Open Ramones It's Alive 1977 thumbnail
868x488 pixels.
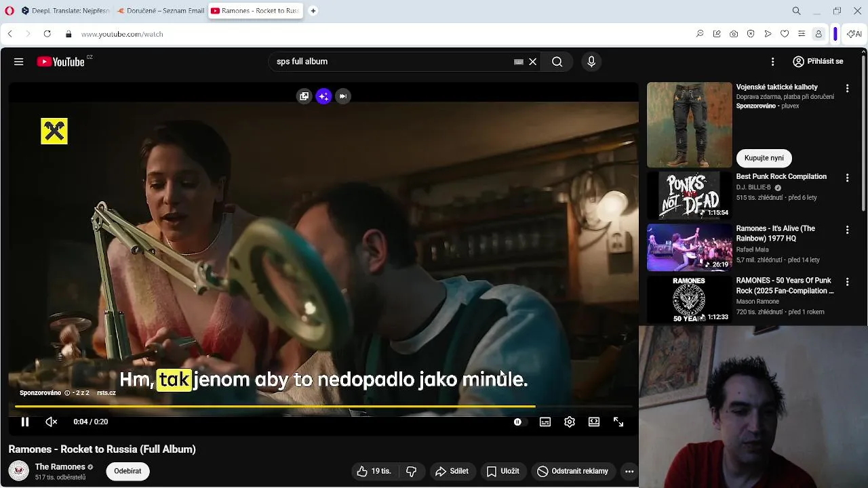tap(690, 247)
